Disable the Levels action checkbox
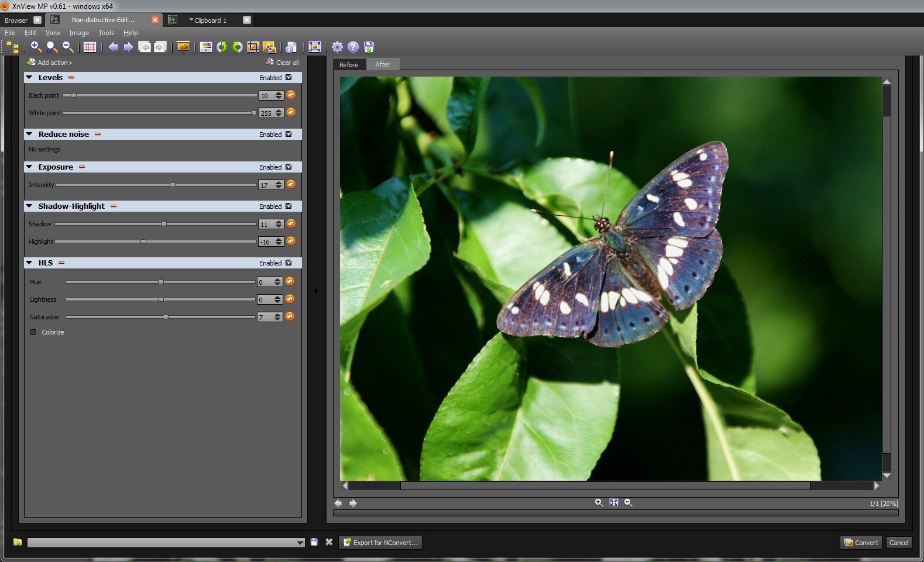 288,77
